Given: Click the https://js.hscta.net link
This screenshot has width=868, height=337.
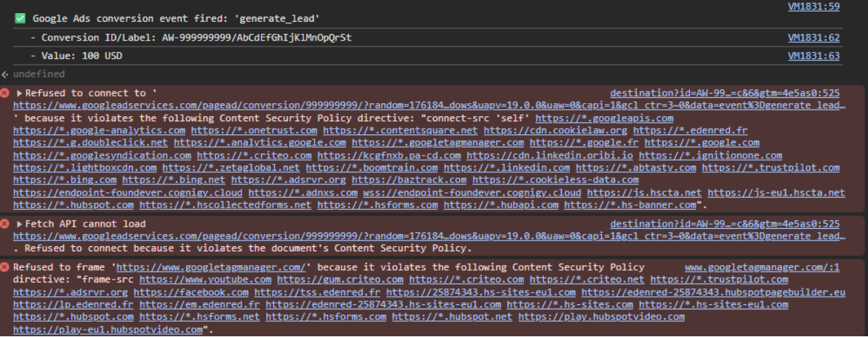Looking at the screenshot, I should (x=644, y=192).
